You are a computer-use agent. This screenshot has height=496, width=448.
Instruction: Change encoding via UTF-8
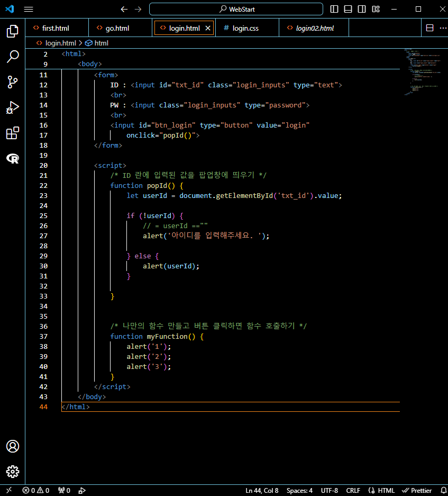pos(329,490)
